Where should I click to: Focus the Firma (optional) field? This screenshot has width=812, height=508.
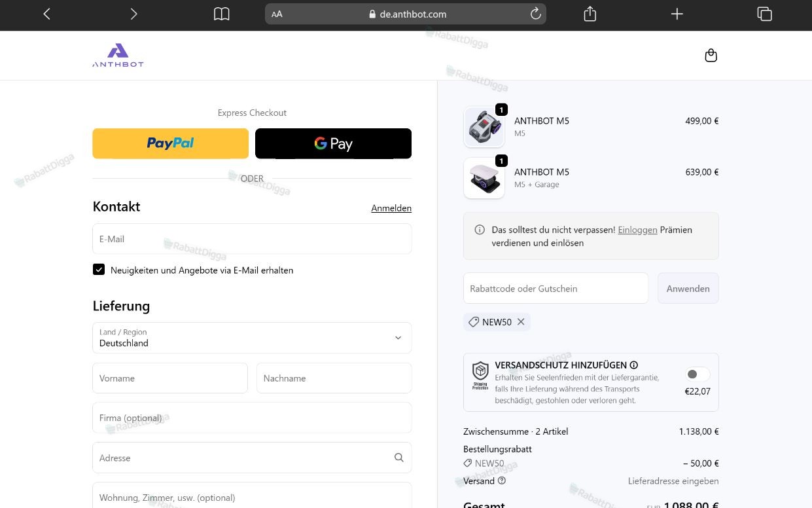pyautogui.click(x=252, y=418)
